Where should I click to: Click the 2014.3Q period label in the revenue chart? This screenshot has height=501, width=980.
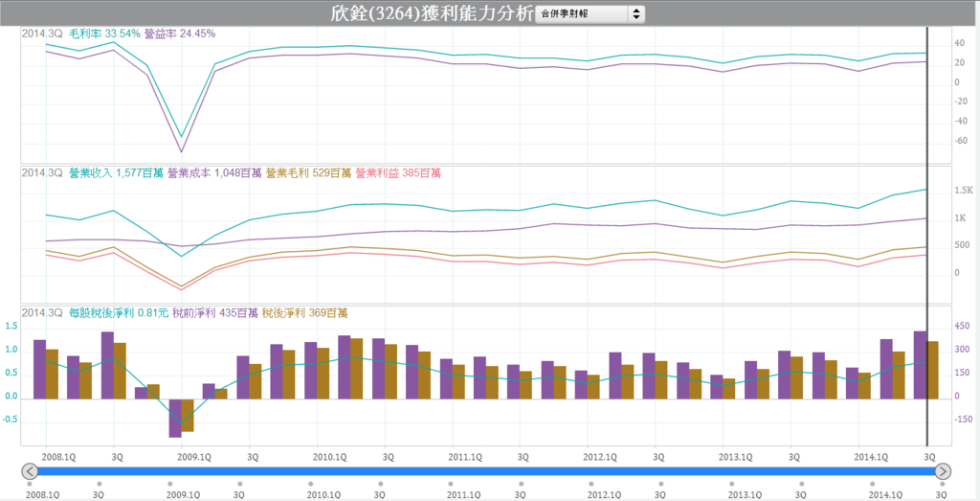42,173
